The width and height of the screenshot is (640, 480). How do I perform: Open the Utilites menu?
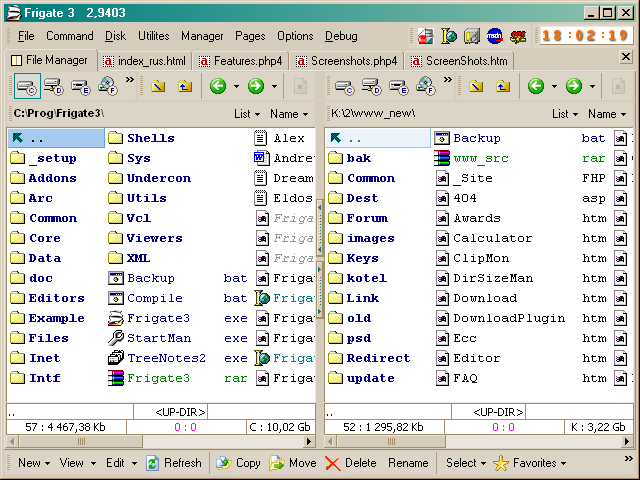click(153, 36)
